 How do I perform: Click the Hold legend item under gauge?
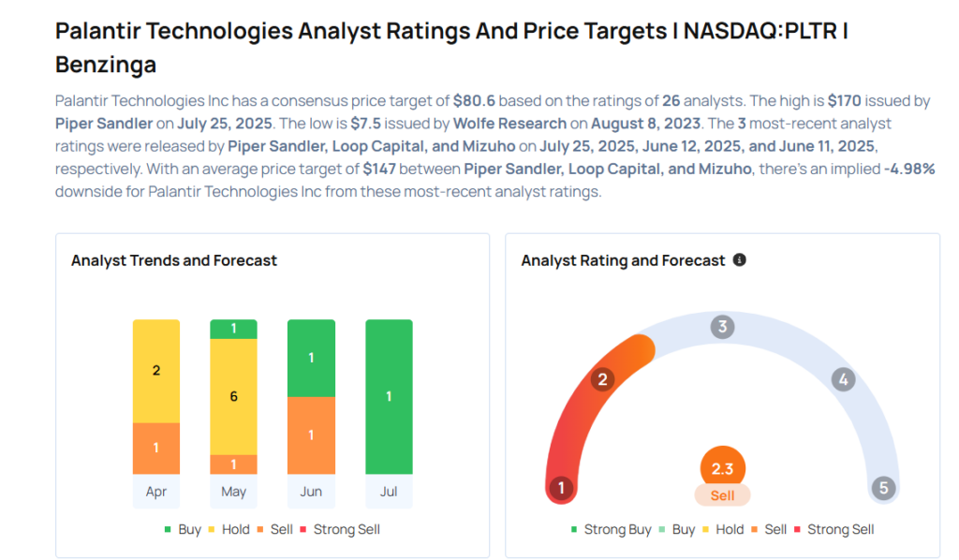click(723, 529)
